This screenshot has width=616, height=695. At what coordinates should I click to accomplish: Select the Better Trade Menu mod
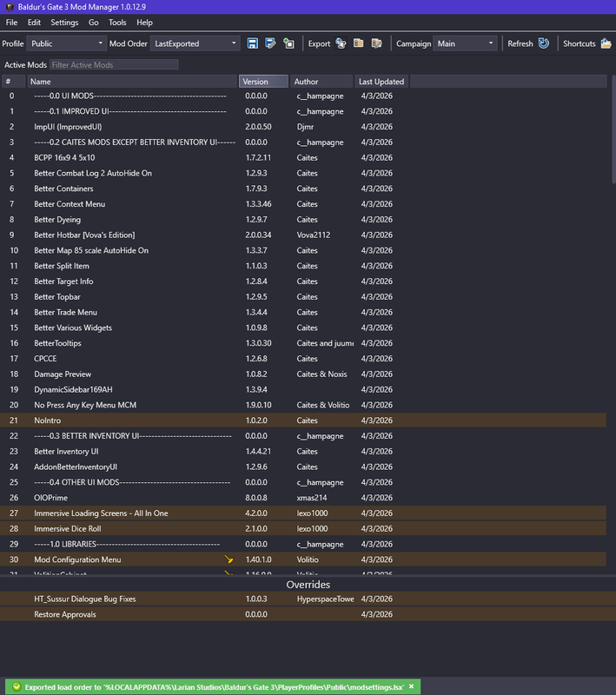click(303, 313)
